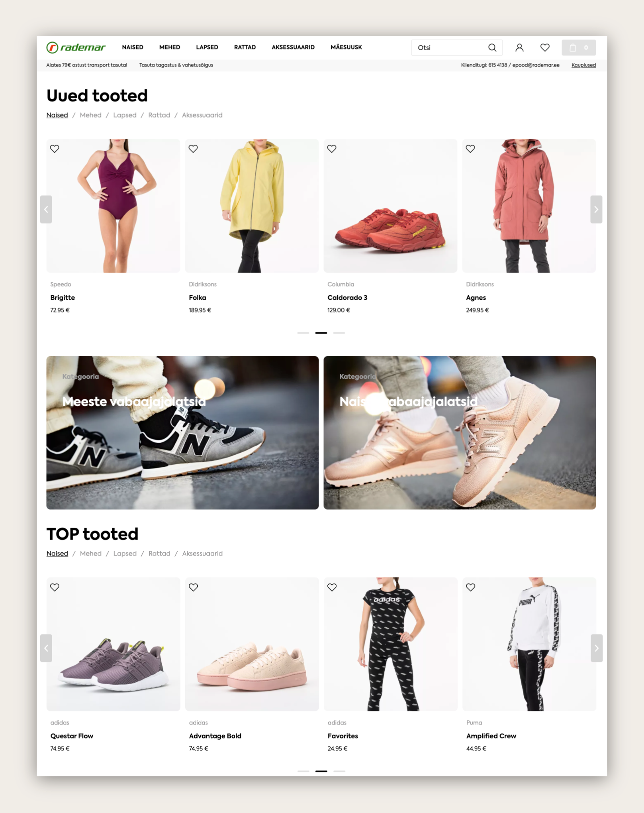Click the Otsi search field
This screenshot has width=644, height=813.
(x=450, y=47)
